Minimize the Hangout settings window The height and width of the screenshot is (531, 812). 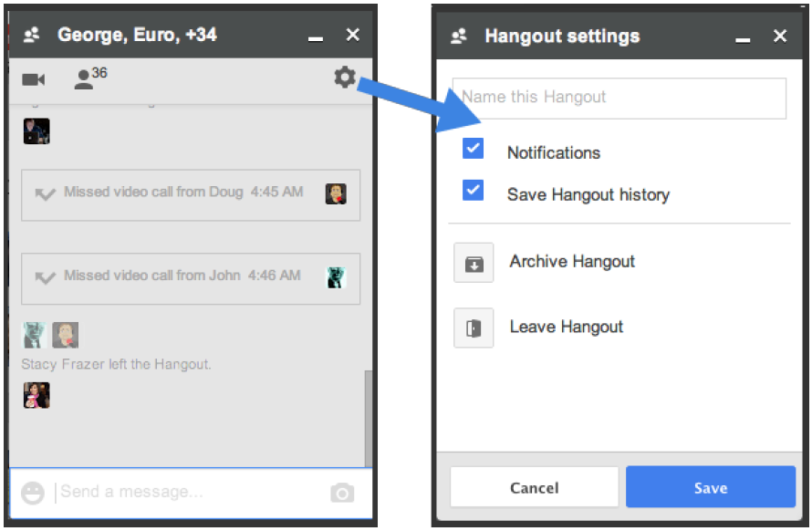coord(743,40)
